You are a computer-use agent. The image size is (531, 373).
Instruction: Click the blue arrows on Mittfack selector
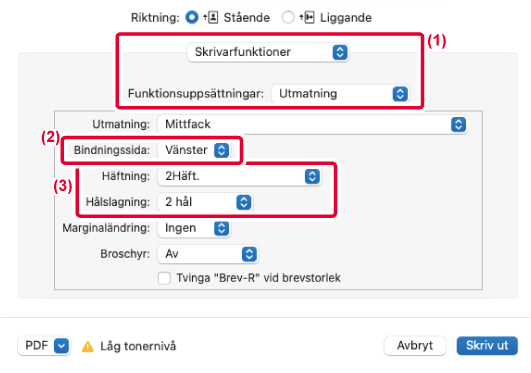[x=458, y=124]
